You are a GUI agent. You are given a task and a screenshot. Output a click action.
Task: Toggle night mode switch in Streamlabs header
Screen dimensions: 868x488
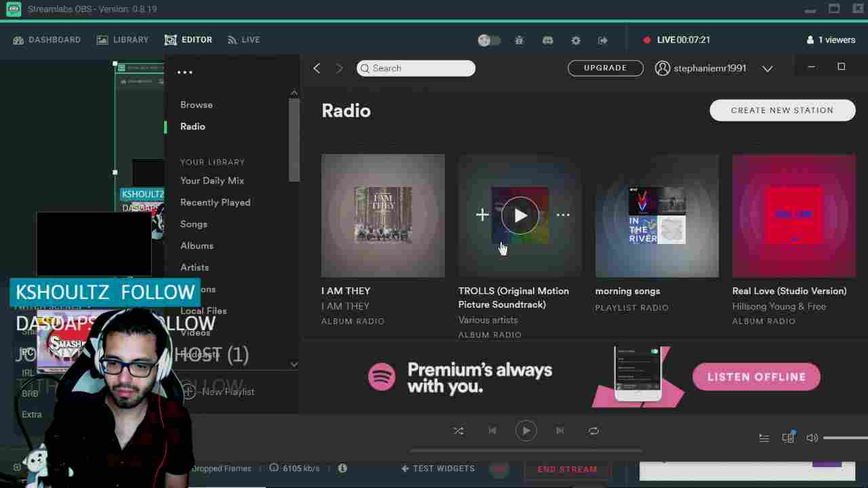(x=489, y=40)
